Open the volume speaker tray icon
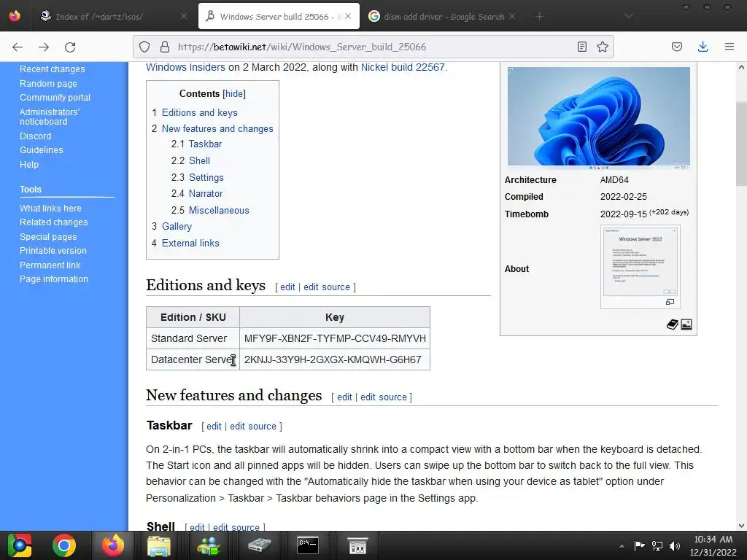The width and height of the screenshot is (747, 560). point(675,546)
